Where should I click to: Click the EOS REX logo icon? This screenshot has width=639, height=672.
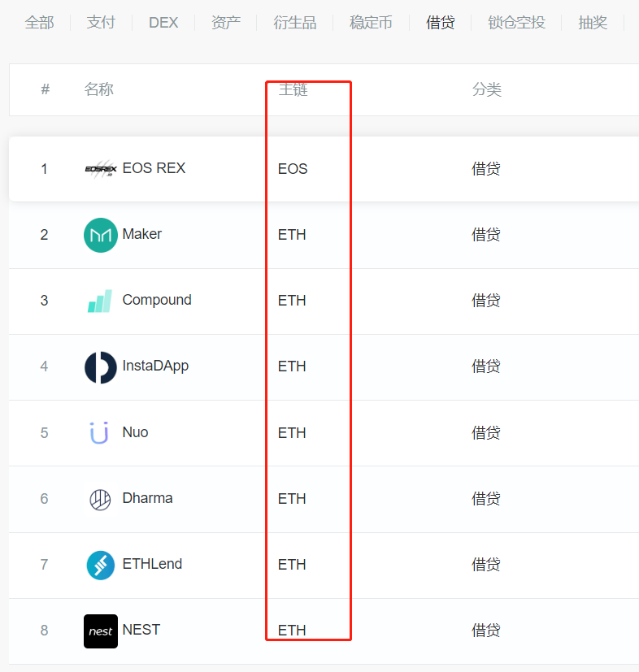pos(101,169)
